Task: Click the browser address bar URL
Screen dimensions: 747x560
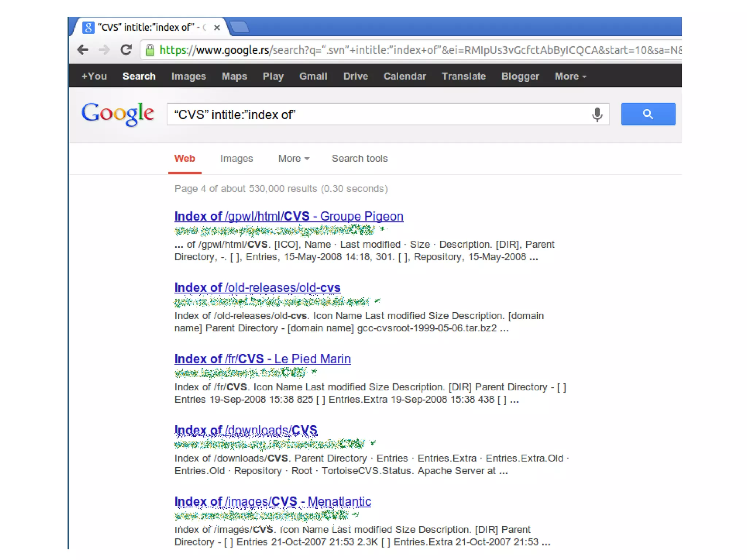Action: point(401,50)
